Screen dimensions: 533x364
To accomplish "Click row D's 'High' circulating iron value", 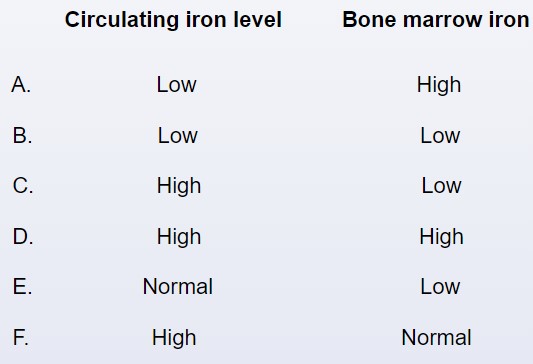I will pyautogui.click(x=179, y=237).
